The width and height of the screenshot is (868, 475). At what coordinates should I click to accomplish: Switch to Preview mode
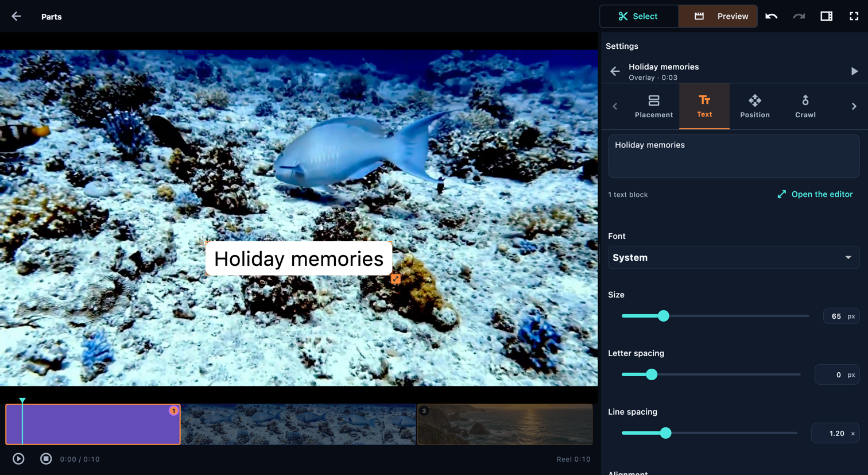[718, 16]
